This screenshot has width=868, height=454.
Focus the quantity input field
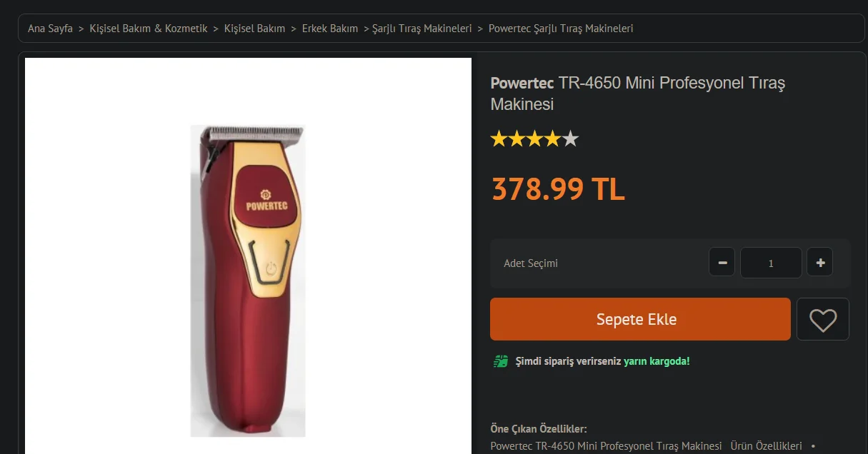[770, 263]
